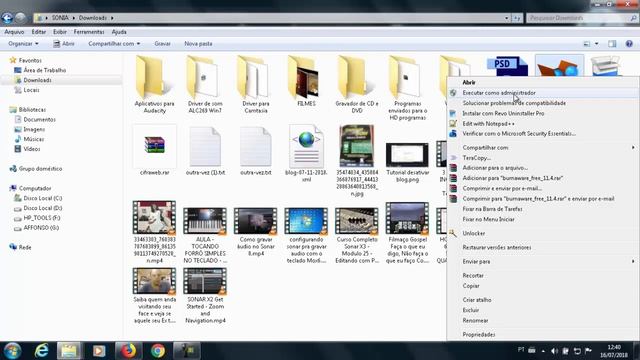Choose Edit with Notepad++

[x=488, y=123]
